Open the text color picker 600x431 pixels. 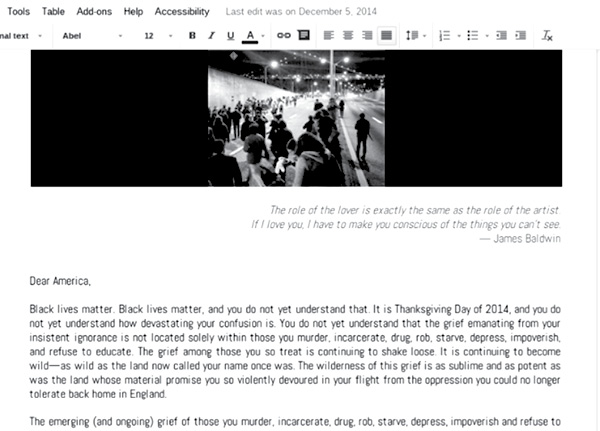click(250, 36)
